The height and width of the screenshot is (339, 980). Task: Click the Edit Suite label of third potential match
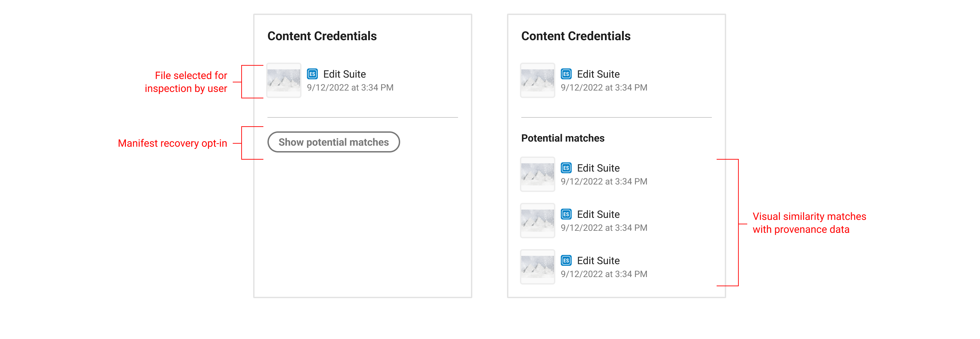[x=598, y=261]
